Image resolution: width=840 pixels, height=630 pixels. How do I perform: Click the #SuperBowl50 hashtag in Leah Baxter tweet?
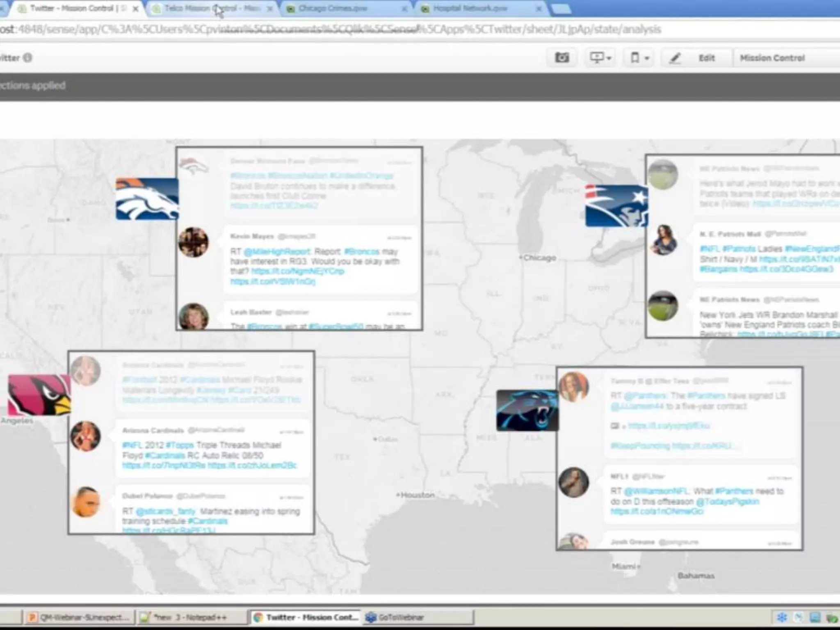[x=336, y=326]
